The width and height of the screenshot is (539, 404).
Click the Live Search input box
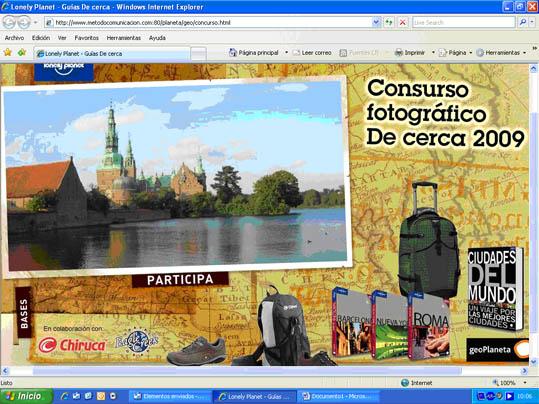click(463, 23)
